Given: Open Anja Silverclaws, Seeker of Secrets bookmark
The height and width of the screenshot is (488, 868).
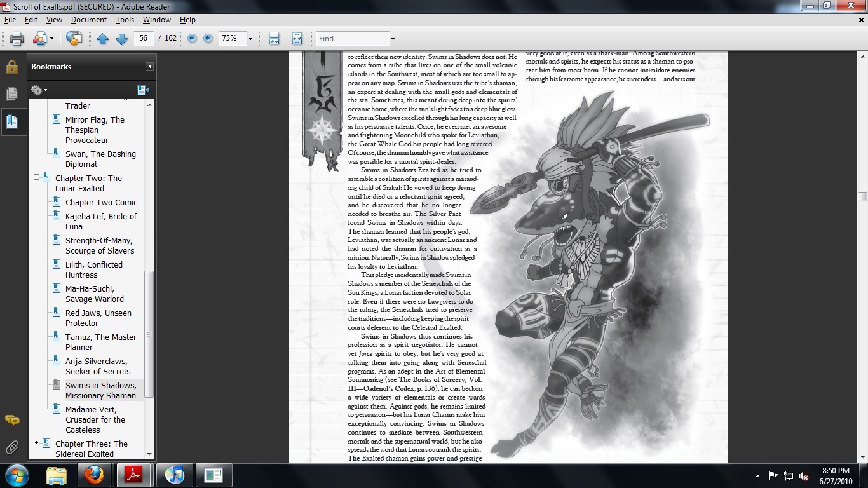Looking at the screenshot, I should coord(98,366).
